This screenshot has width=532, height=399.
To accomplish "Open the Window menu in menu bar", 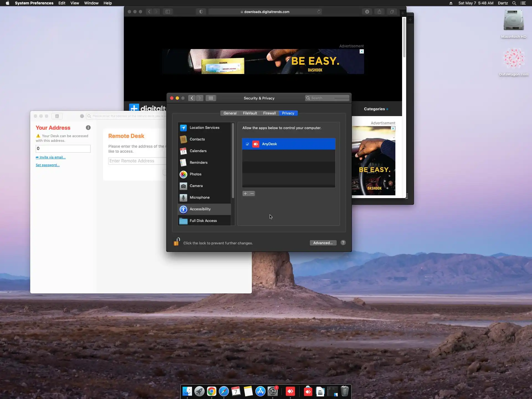I will coord(91,3).
